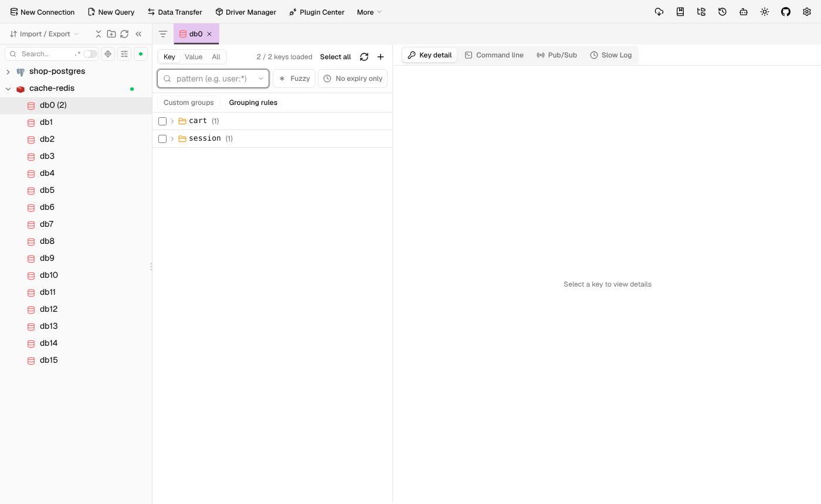
Task: Collapse the sidebar with double chevron
Action: [138, 34]
